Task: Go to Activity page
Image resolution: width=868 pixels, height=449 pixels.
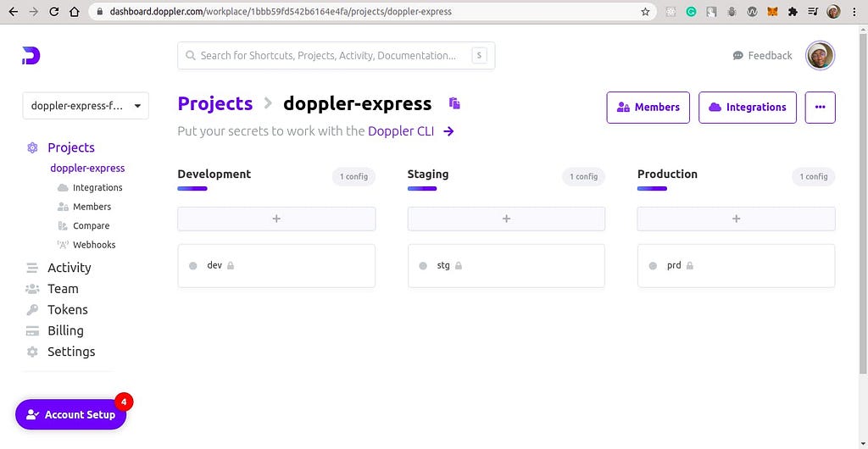Action: (x=70, y=268)
